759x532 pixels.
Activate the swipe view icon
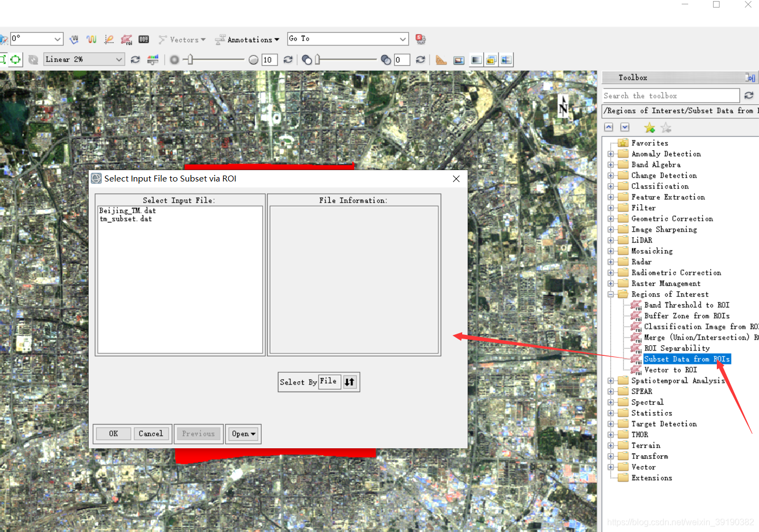pos(506,60)
